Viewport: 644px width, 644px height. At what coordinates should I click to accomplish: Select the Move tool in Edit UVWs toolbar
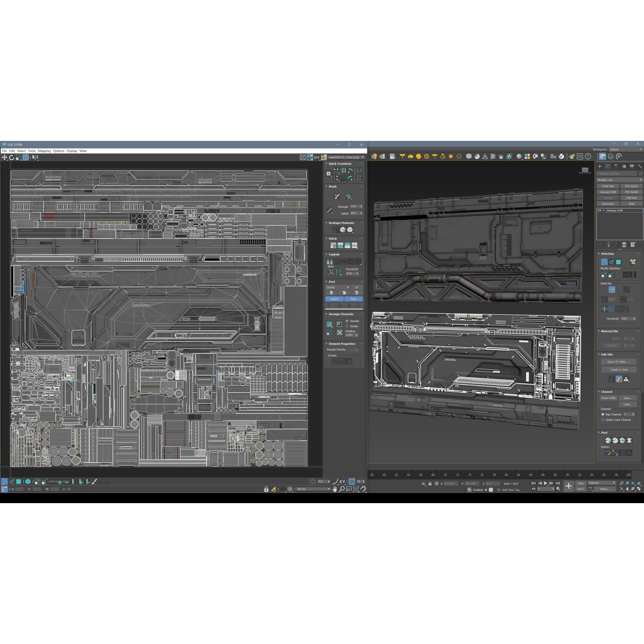pos(4,157)
